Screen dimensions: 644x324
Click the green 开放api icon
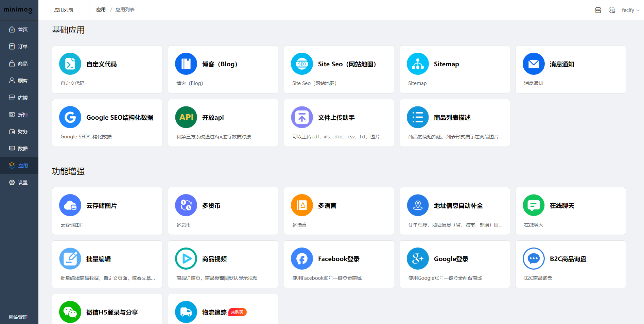point(186,117)
